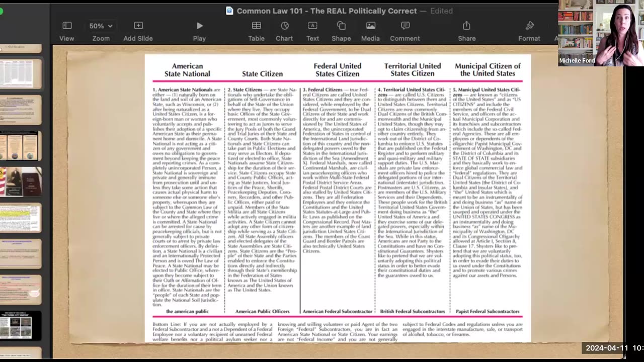Click the Bottom Line paragraph text
644x362 pixels.
[338, 331]
